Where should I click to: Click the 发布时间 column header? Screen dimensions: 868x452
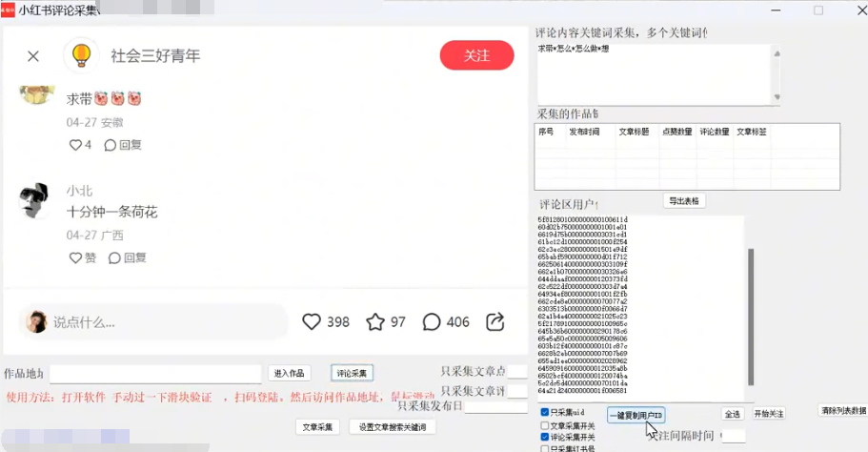pyautogui.click(x=584, y=132)
